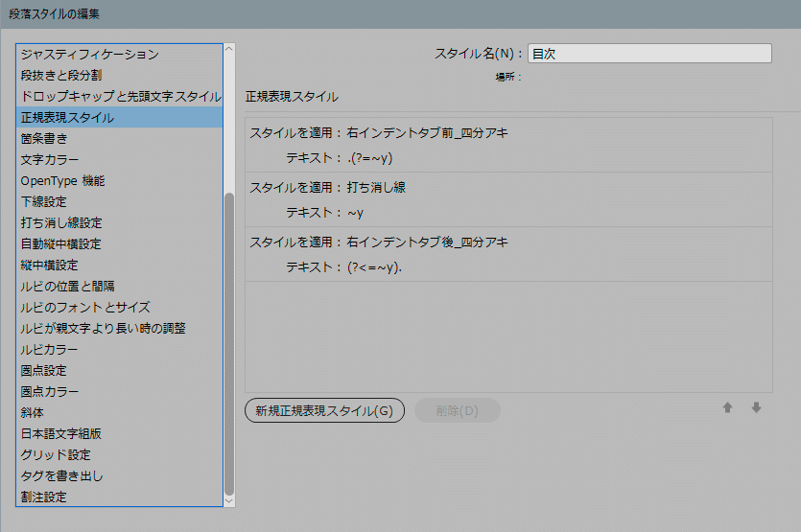Open 自動縦中横設定 category
This screenshot has height=532, width=801.
[x=119, y=244]
